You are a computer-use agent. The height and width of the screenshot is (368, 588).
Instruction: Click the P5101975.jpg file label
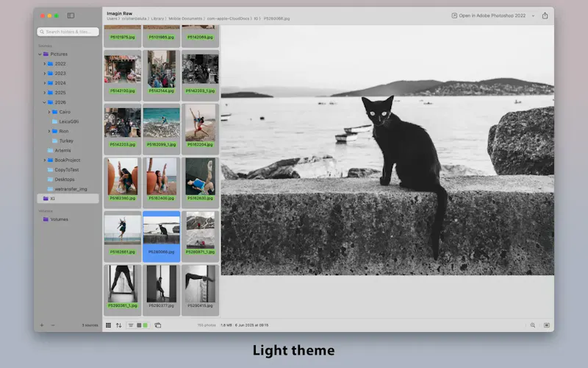coord(123,38)
